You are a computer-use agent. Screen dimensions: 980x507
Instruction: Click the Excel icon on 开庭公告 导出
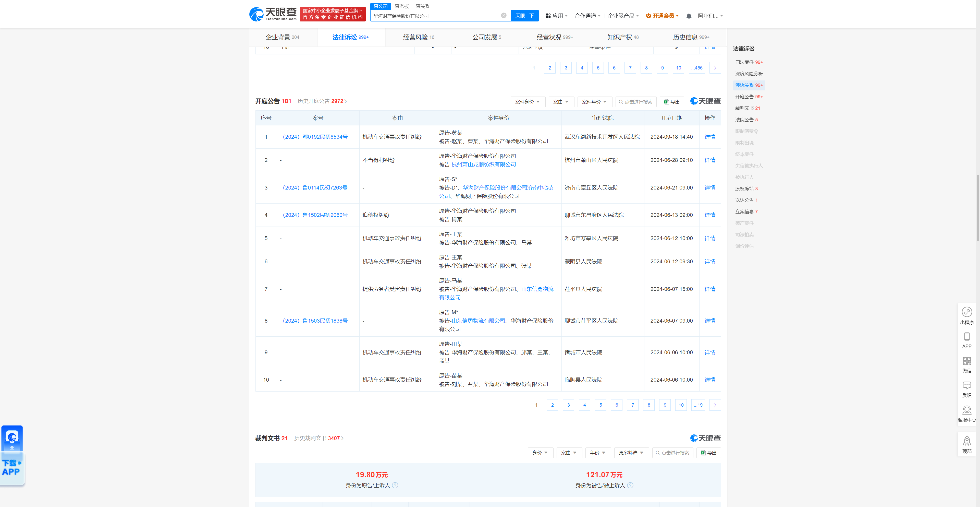(x=666, y=102)
